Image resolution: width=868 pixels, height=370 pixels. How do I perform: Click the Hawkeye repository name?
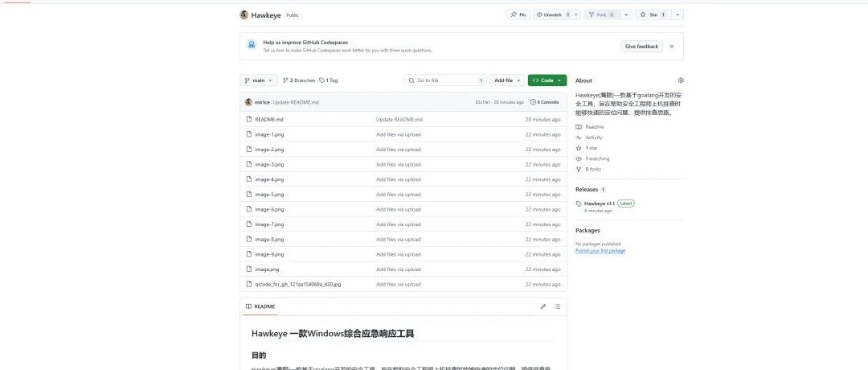click(266, 15)
